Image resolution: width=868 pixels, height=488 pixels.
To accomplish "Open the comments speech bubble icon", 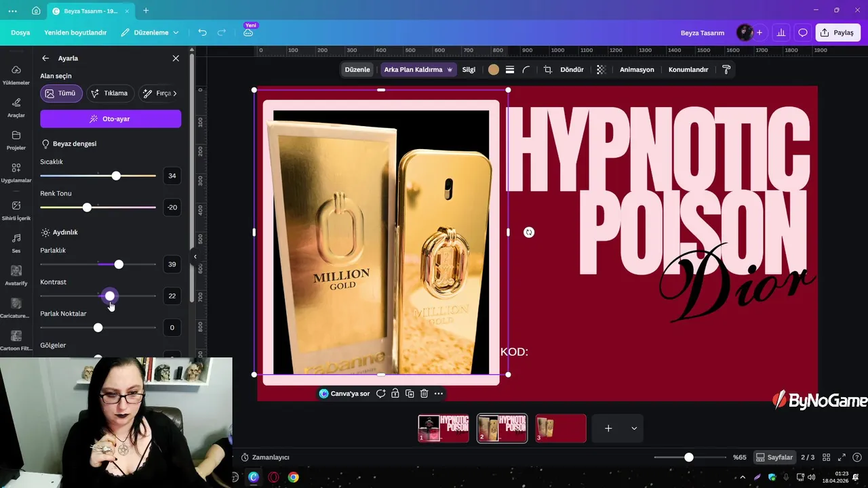I will pos(803,33).
